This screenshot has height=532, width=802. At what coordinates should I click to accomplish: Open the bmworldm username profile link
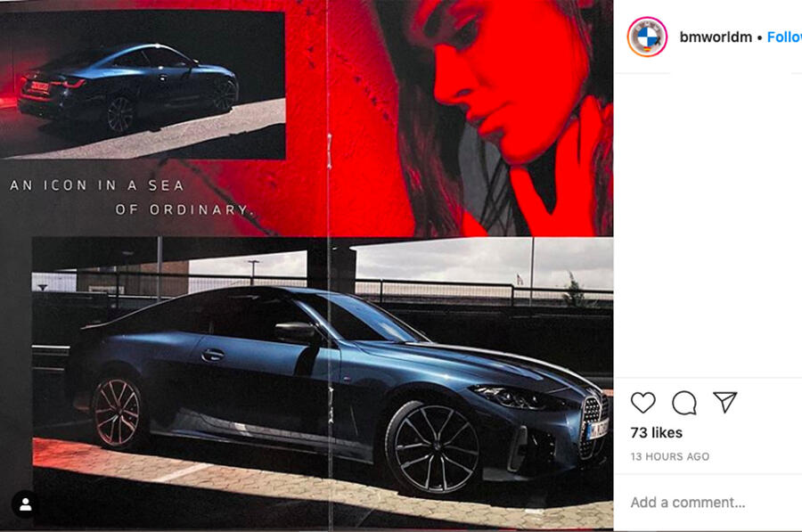point(716,37)
